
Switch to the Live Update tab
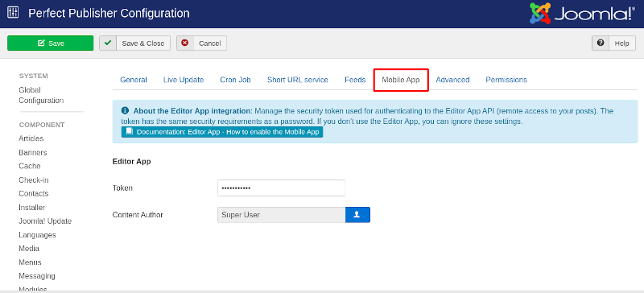(x=184, y=80)
